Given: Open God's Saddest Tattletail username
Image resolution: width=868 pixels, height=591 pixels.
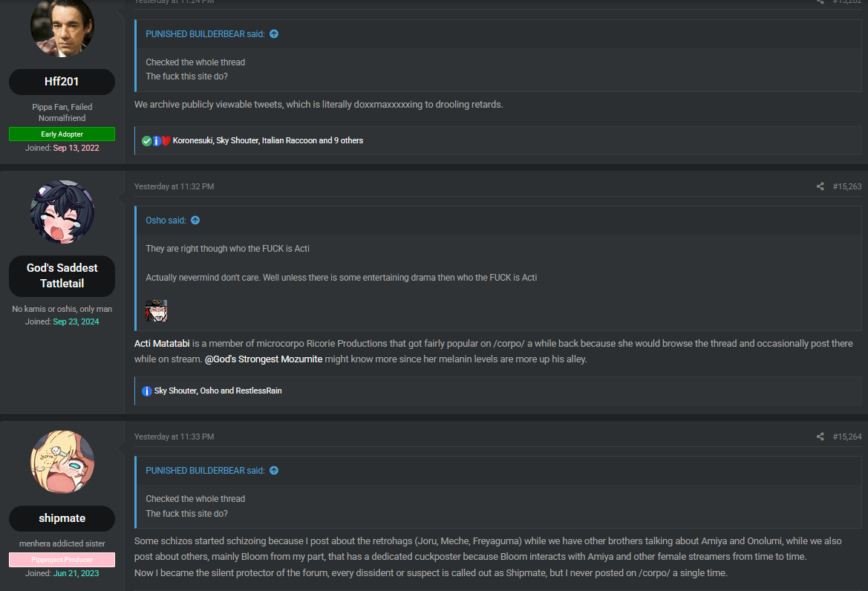Looking at the screenshot, I should 62,276.
